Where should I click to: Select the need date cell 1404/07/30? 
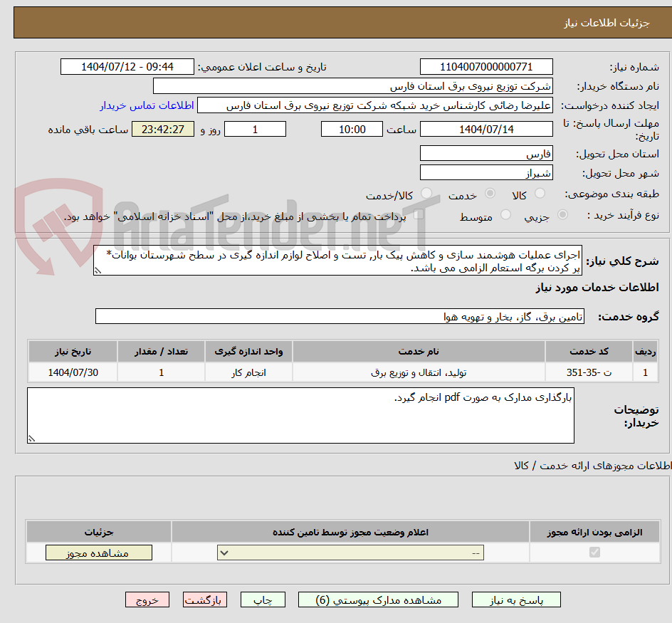click(x=72, y=372)
